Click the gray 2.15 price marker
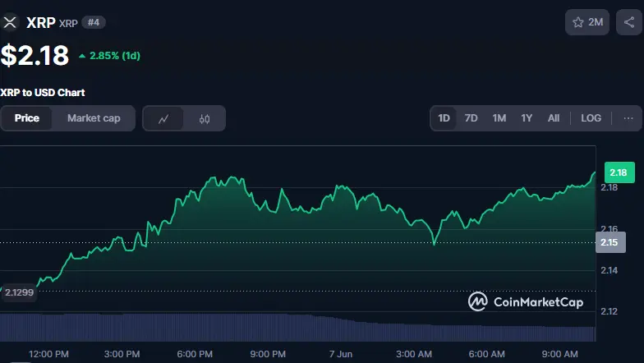This screenshot has height=363, width=644. [x=610, y=242]
